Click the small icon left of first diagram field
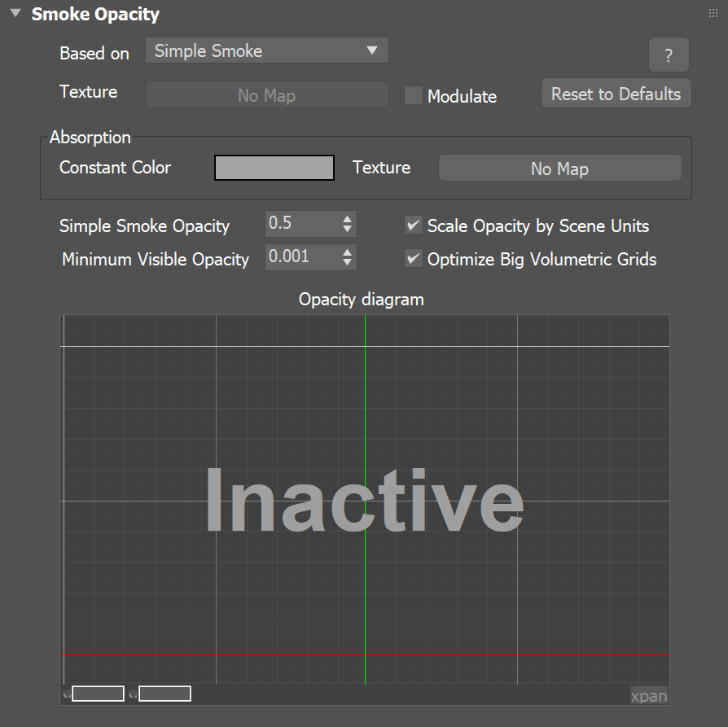The height and width of the screenshot is (727, 728). (66, 694)
